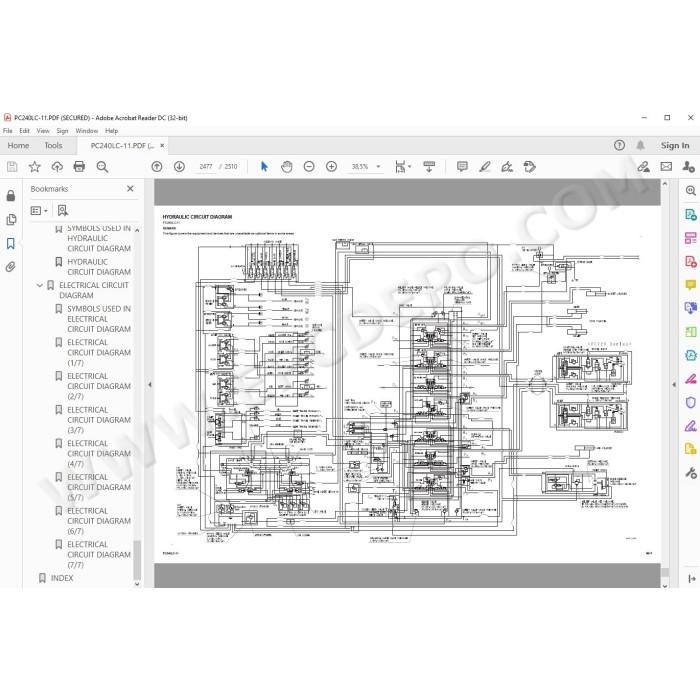
Task: Open the Protect shield tool icon
Action: click(690, 402)
